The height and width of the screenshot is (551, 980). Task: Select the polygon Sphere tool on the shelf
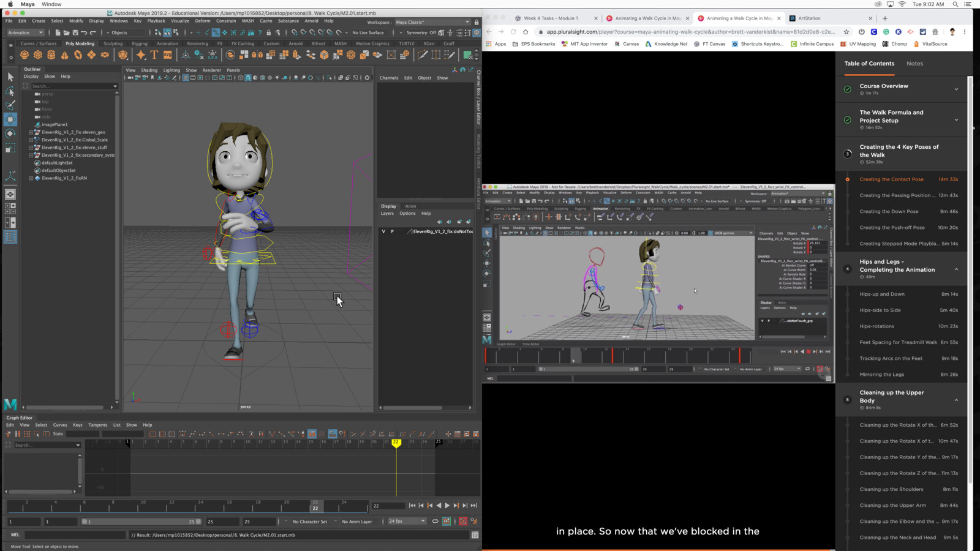click(24, 54)
